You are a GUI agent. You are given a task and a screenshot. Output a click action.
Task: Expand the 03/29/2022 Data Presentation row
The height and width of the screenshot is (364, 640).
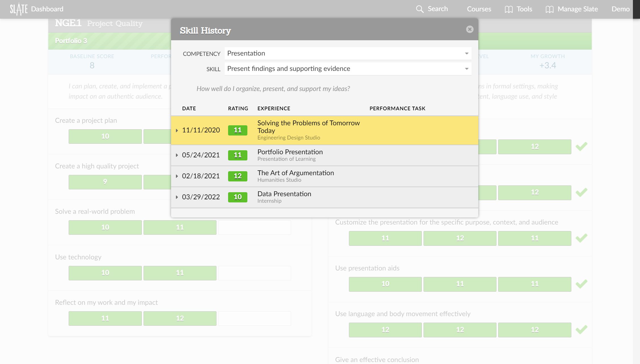177,197
